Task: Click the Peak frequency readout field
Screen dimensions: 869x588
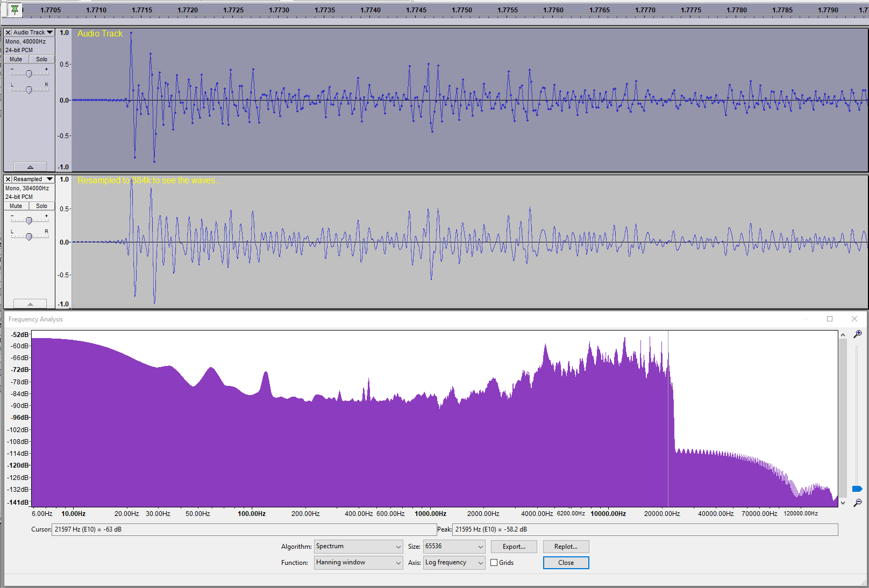Action: click(x=645, y=529)
